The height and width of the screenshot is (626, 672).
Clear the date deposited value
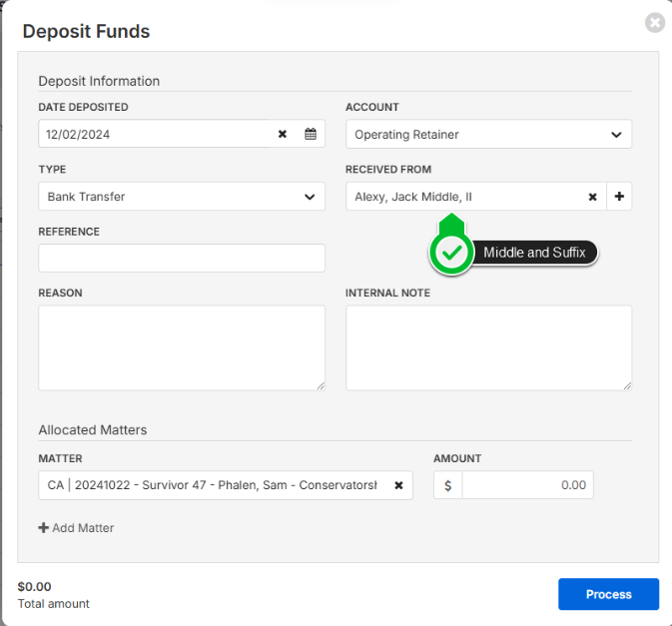point(282,134)
